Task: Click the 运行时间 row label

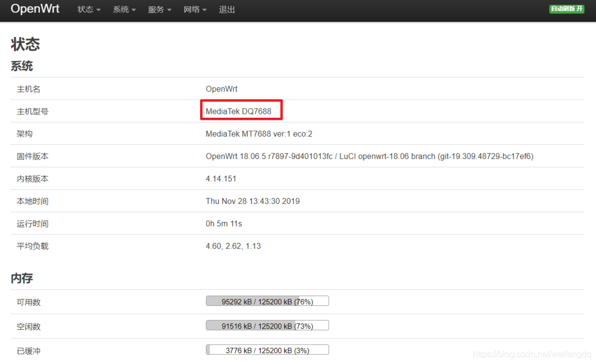Action: (33, 223)
